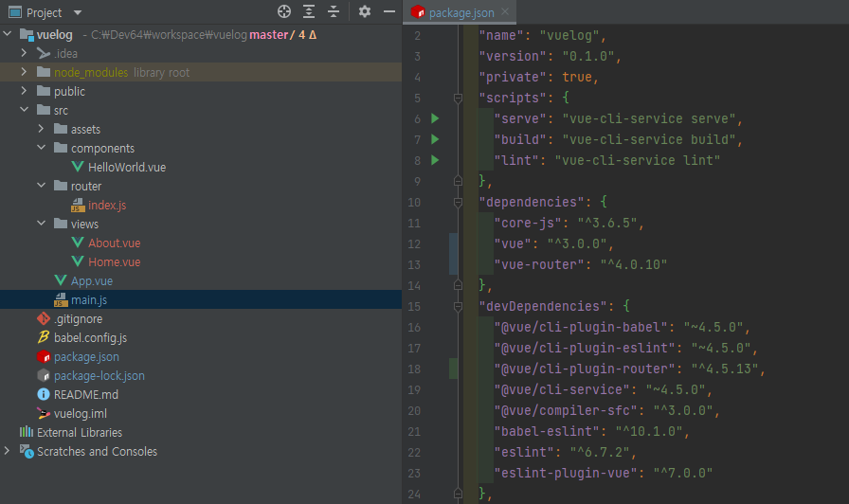
Task: Click the Vue icon beside HelloWorld.vue
Action: [x=78, y=167]
